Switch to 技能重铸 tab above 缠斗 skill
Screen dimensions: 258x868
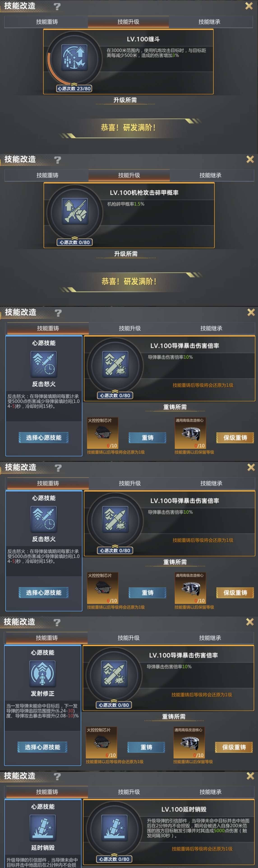[47, 22]
